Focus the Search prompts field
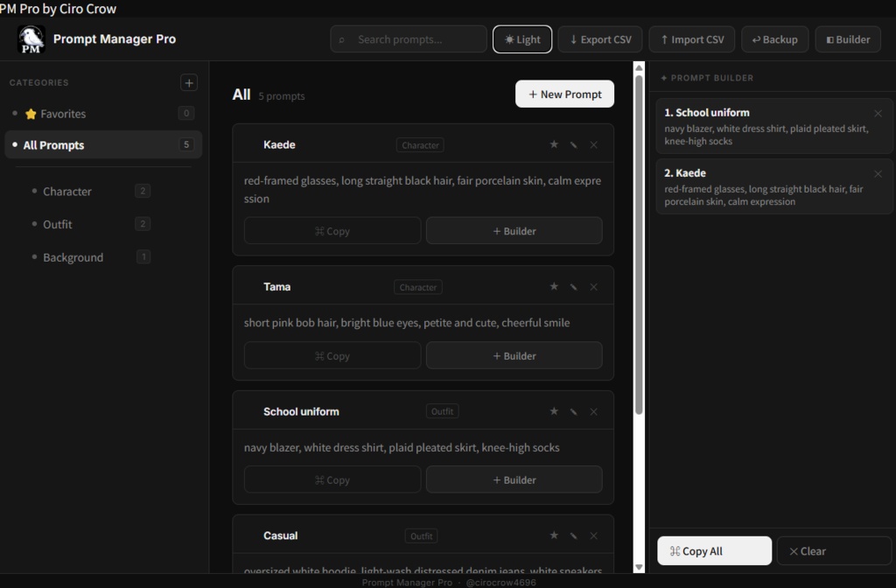Screen dimensions: 896x588 click(x=409, y=39)
